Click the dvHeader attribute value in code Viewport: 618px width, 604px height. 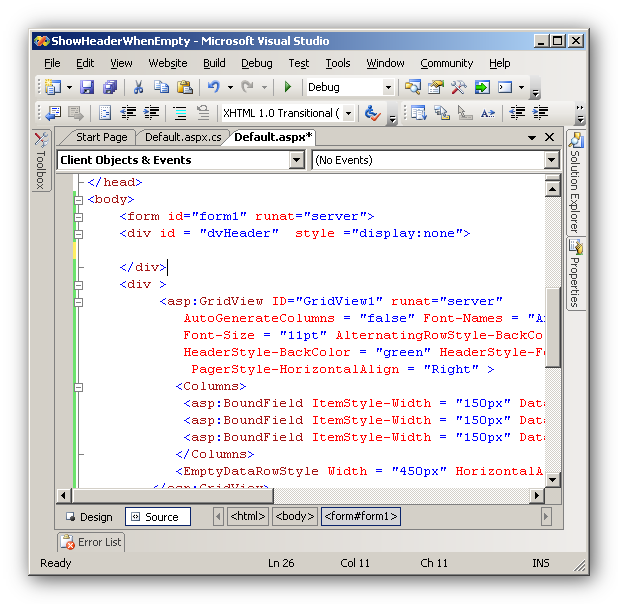click(x=239, y=233)
